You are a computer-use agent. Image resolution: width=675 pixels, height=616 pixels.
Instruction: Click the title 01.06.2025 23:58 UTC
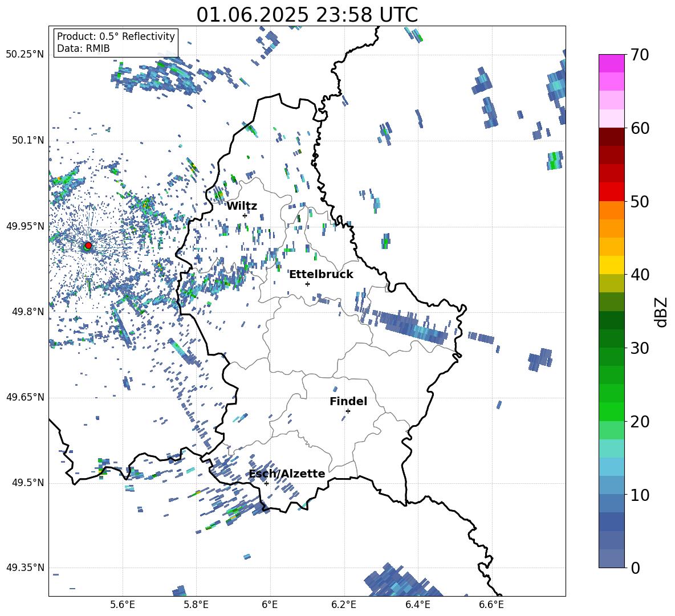pos(307,15)
